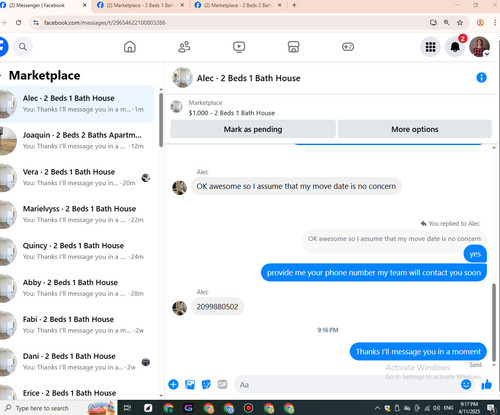The height and width of the screenshot is (415, 500).
Task: Click Alec's phone number message
Action: click(217, 307)
